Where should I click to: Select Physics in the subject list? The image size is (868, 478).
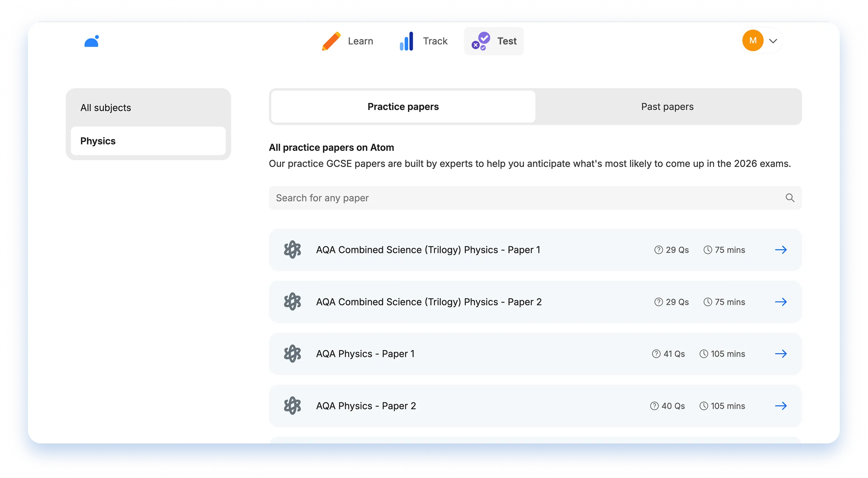click(148, 141)
